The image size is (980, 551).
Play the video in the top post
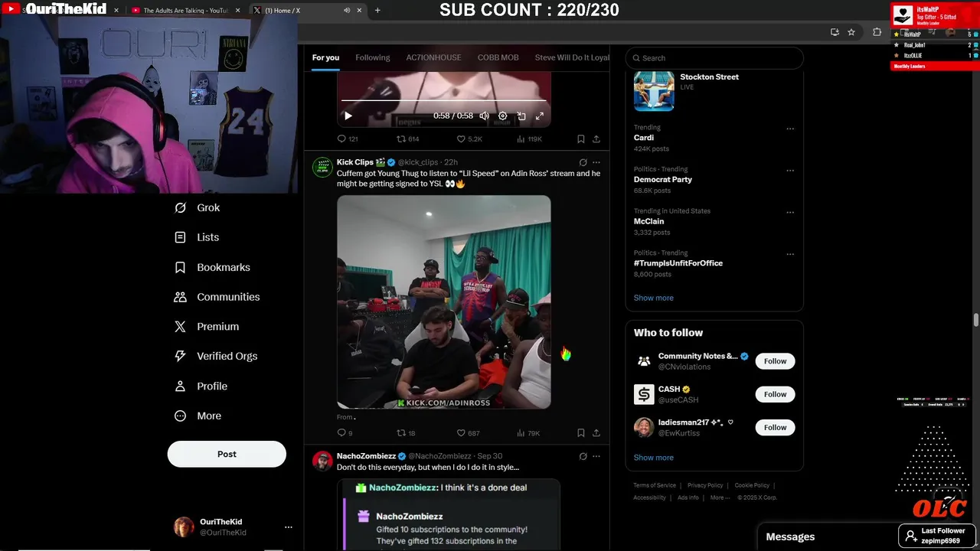click(x=348, y=116)
